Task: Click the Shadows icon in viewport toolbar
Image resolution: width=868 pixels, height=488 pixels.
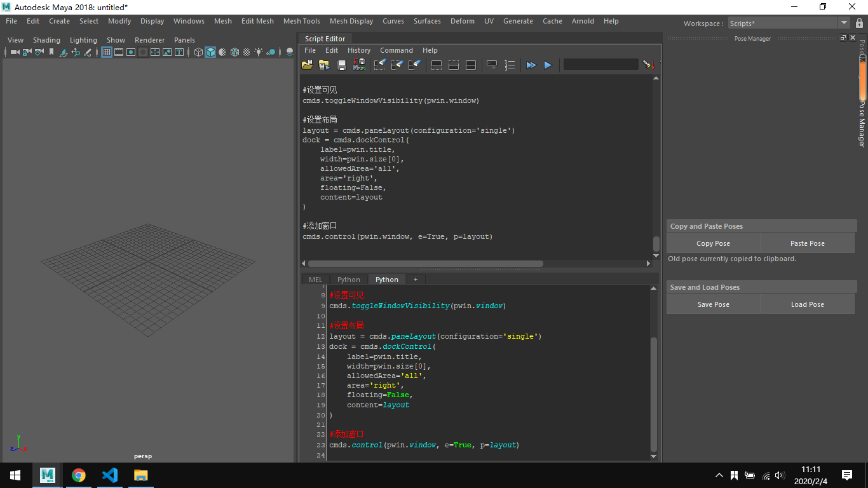Action: click(x=271, y=52)
